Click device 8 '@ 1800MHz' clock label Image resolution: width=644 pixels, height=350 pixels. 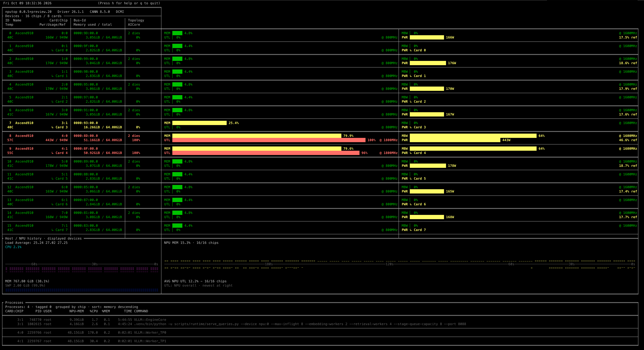tap(389, 140)
